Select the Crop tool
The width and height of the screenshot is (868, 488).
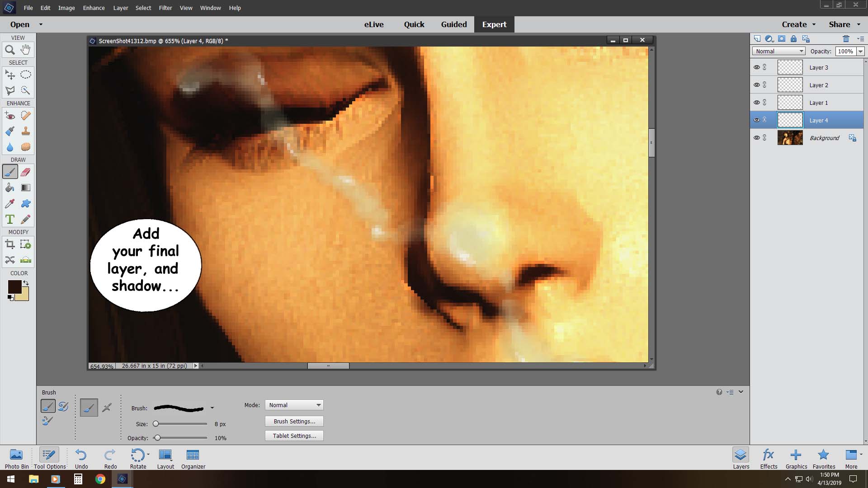tap(10, 245)
